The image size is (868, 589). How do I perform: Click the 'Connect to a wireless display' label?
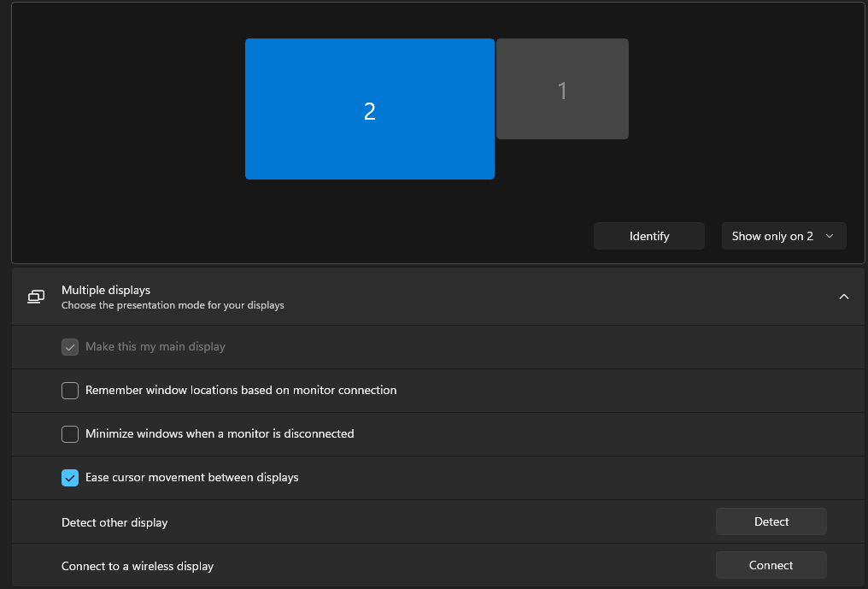(x=138, y=566)
